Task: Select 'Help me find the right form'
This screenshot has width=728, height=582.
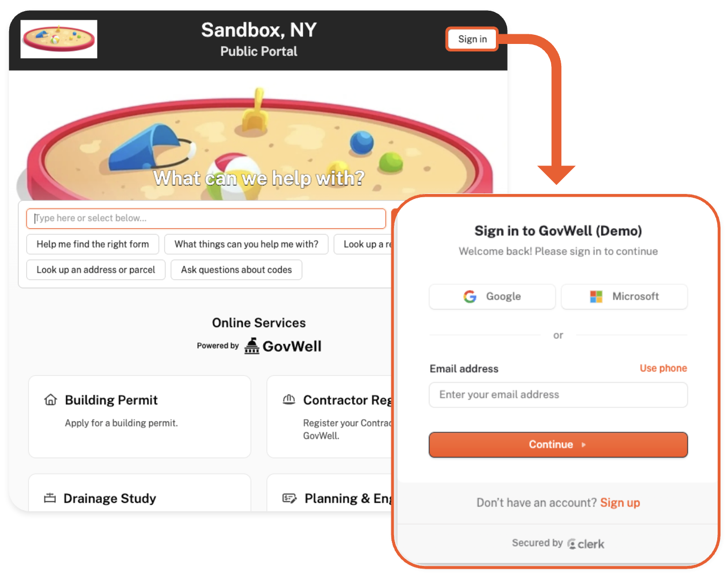Action: pyautogui.click(x=93, y=244)
